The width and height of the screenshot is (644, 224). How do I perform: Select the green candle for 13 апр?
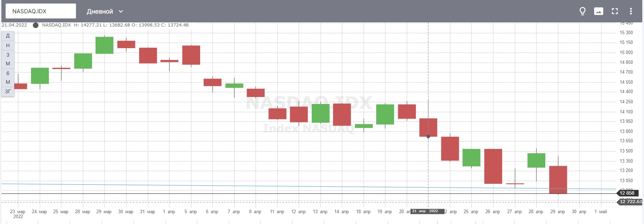320,113
